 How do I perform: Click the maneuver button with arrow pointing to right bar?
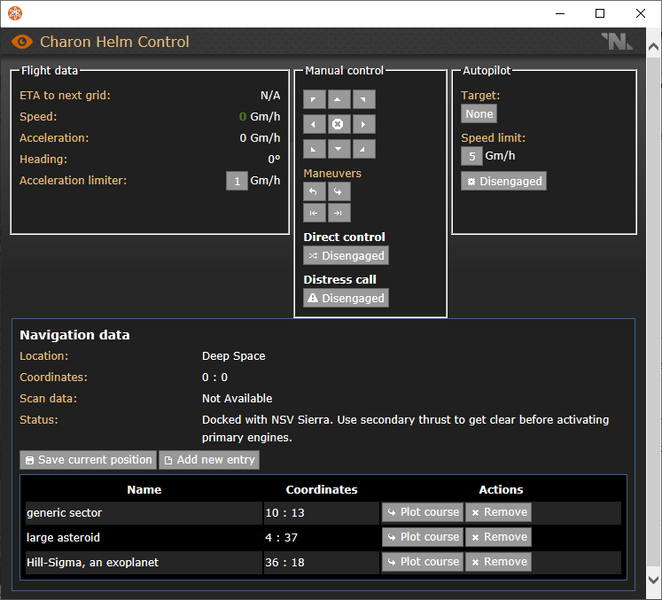coord(339,213)
